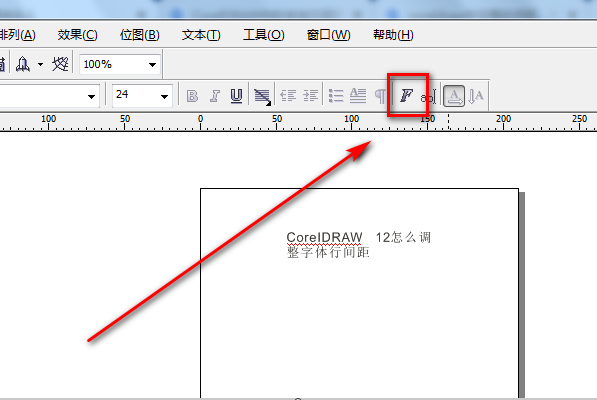This screenshot has width=597, height=400.
Task: Click the text 'CorelDRAW' on the page
Action: [324, 237]
